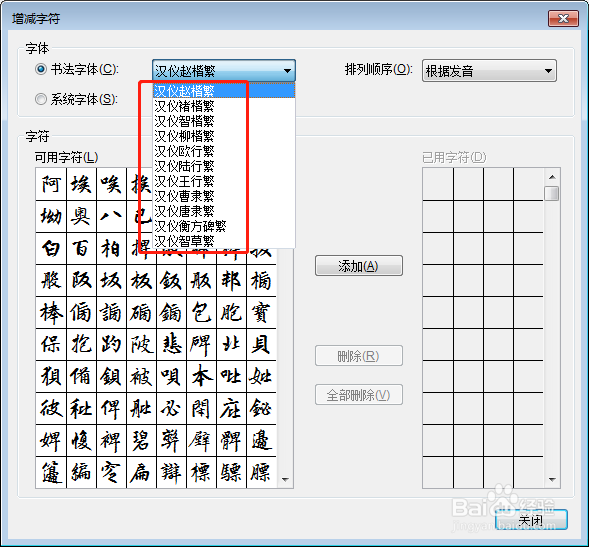
Task: Select the 奥 character cell
Action: pos(81,216)
